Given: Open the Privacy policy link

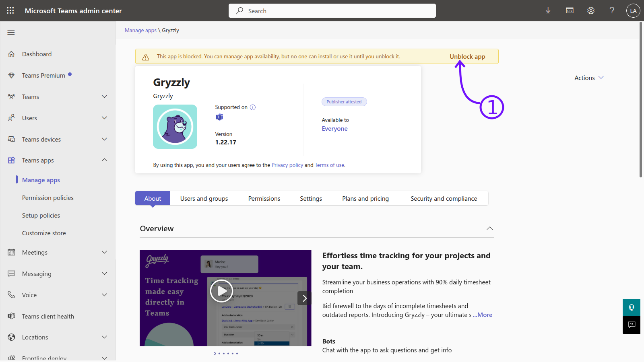Looking at the screenshot, I should 287,165.
